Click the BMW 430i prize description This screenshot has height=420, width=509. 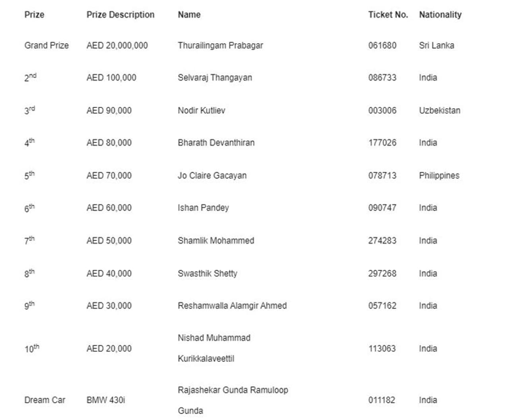105,400
